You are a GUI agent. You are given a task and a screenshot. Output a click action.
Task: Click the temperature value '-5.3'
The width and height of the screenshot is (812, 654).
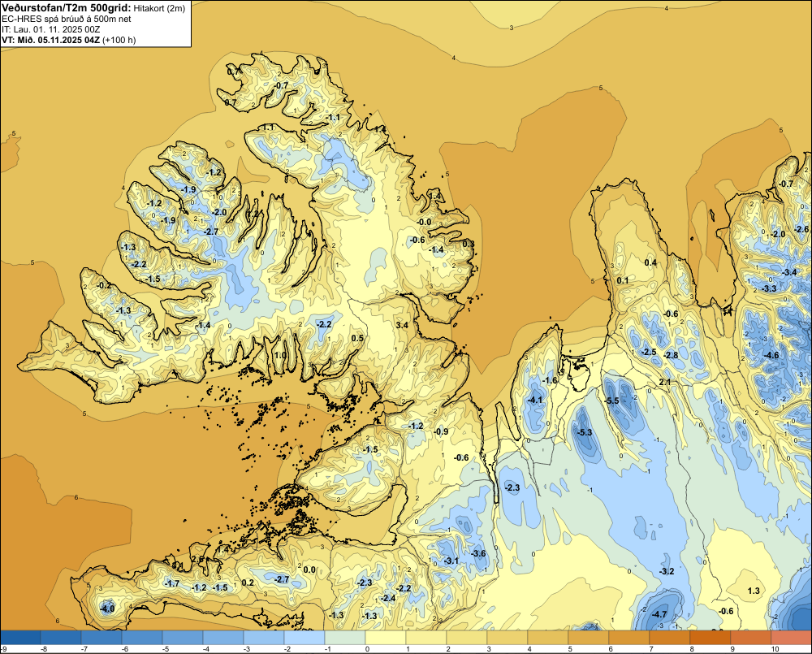tap(585, 432)
